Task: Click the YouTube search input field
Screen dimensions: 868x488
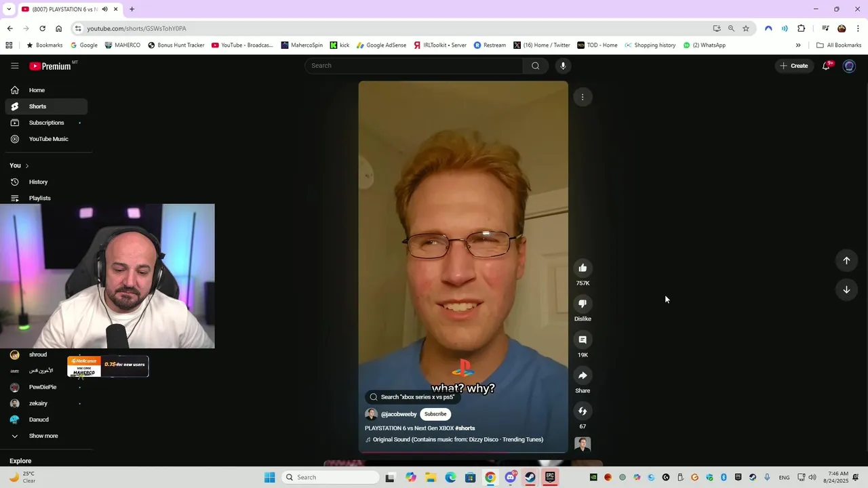Action: 414,66
